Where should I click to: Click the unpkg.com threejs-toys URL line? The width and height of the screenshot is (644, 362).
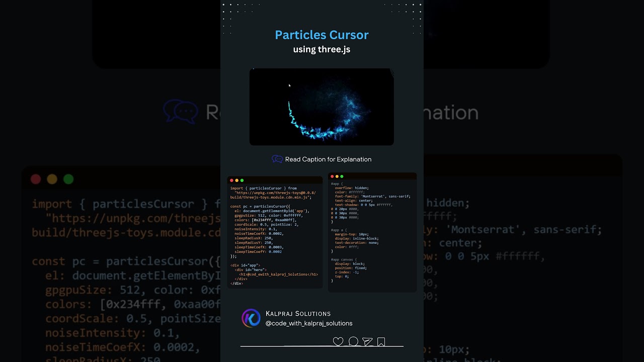coord(275,193)
